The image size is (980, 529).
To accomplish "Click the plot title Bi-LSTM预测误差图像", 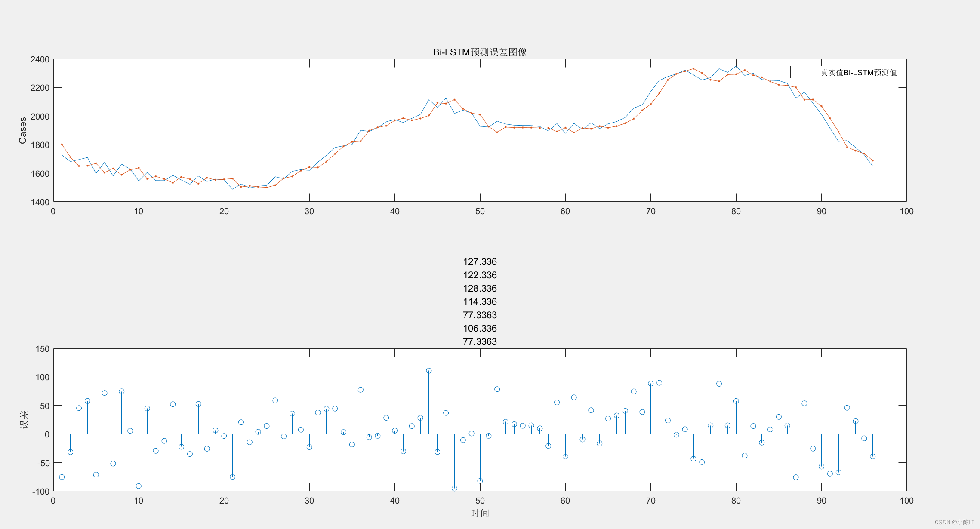I will click(x=480, y=52).
